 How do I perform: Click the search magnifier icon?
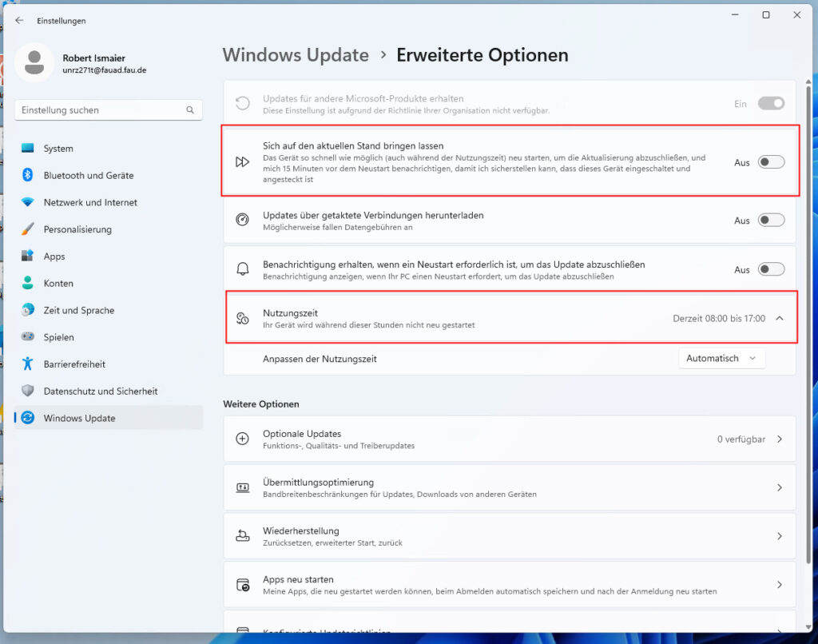click(x=190, y=110)
